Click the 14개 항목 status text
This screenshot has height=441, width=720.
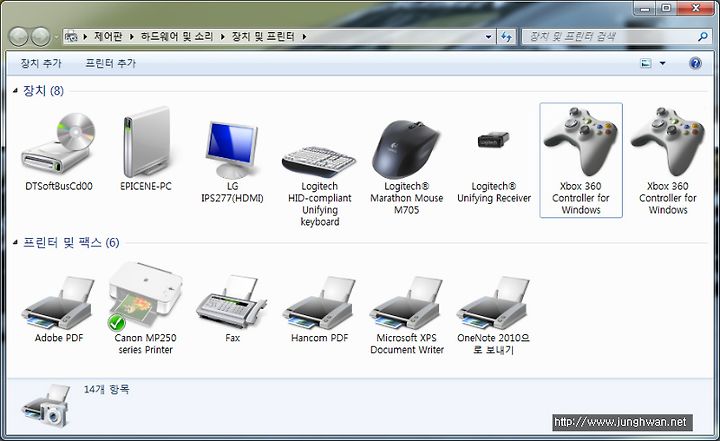(x=107, y=390)
